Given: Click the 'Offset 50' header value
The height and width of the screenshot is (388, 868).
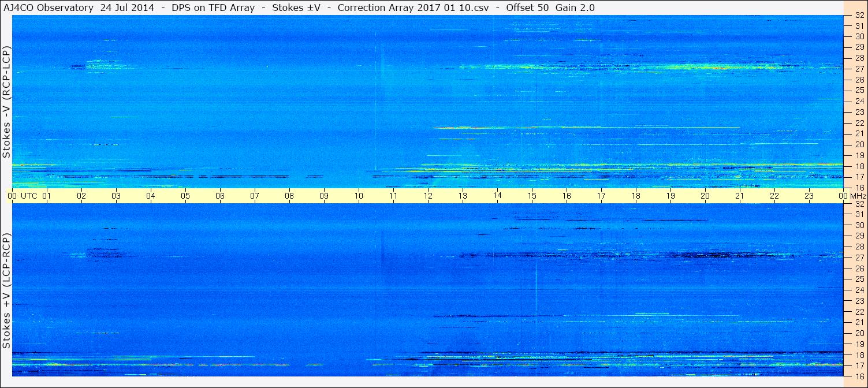Looking at the screenshot, I should (526, 8).
